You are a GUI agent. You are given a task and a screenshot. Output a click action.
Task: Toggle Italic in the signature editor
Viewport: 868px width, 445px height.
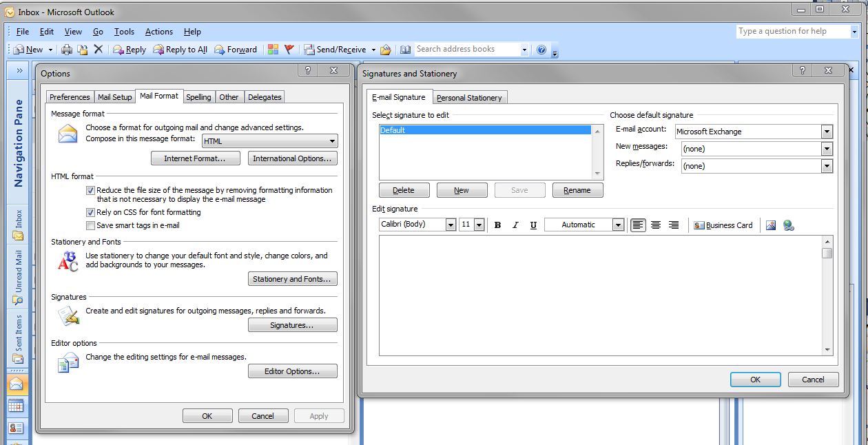[x=515, y=225]
